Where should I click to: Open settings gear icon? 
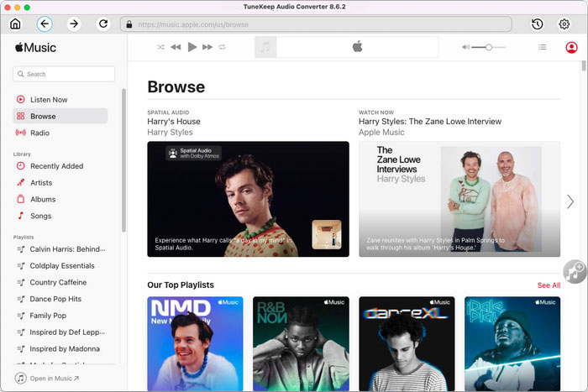(x=564, y=24)
